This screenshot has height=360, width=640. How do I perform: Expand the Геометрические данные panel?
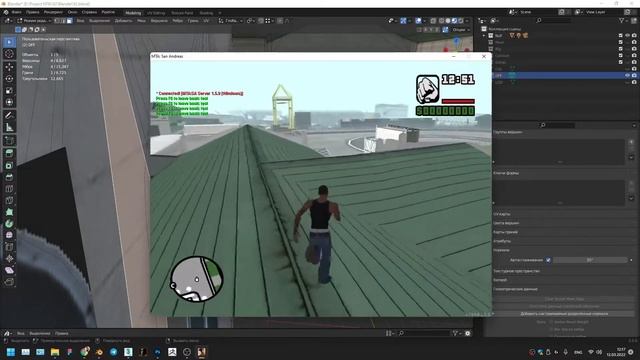515,289
